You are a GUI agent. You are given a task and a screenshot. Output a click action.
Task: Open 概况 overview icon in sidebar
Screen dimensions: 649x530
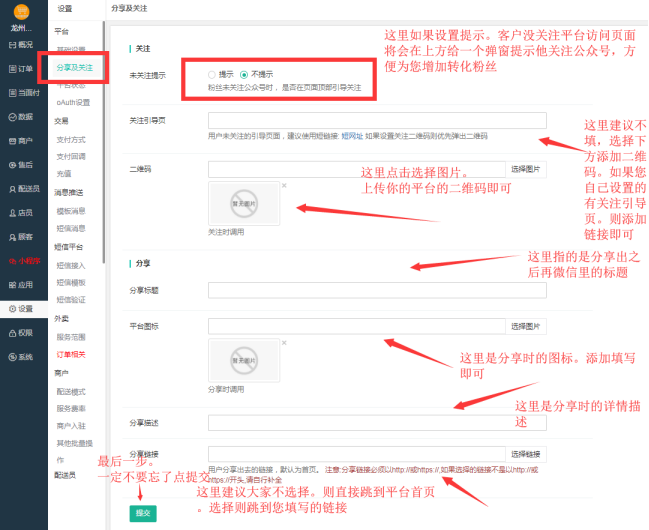12,45
